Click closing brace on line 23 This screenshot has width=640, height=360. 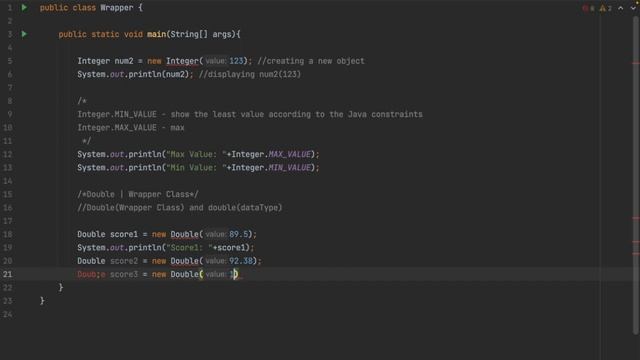click(42, 301)
